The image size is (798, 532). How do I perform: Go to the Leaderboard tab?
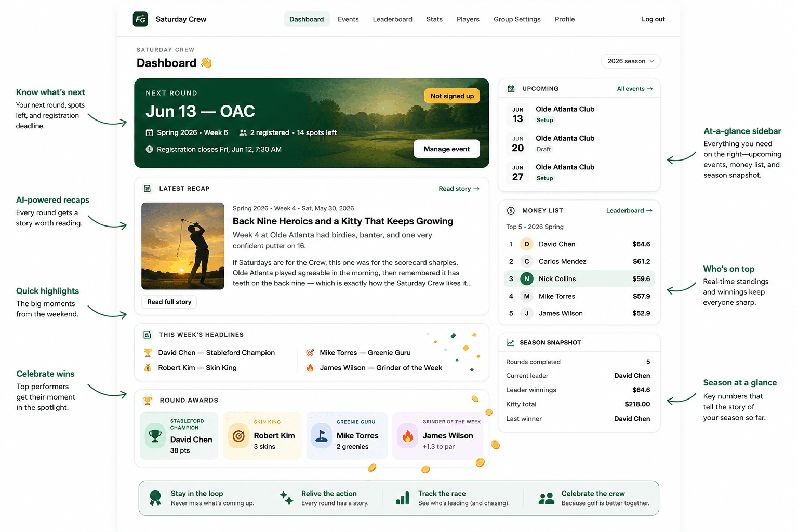click(393, 19)
